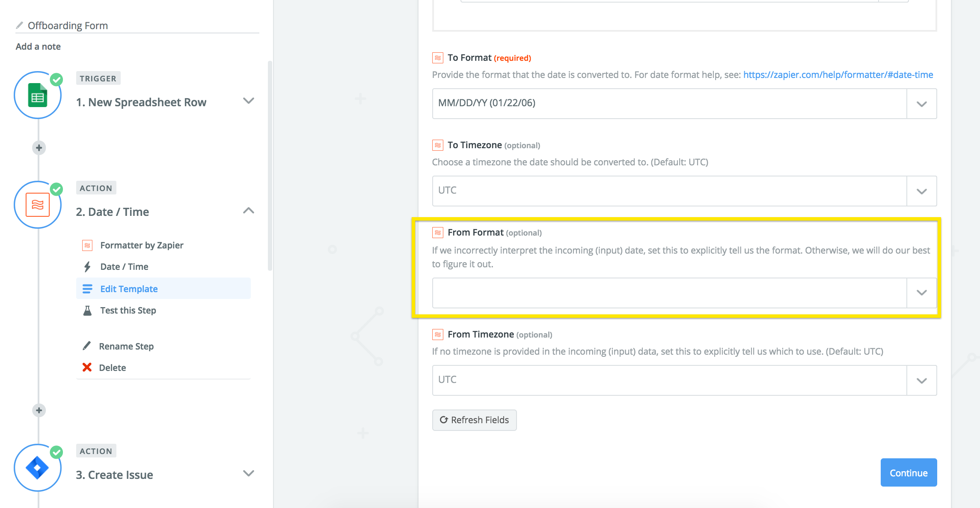
Task: Click the From Timezone UTC field
Action: (669, 380)
